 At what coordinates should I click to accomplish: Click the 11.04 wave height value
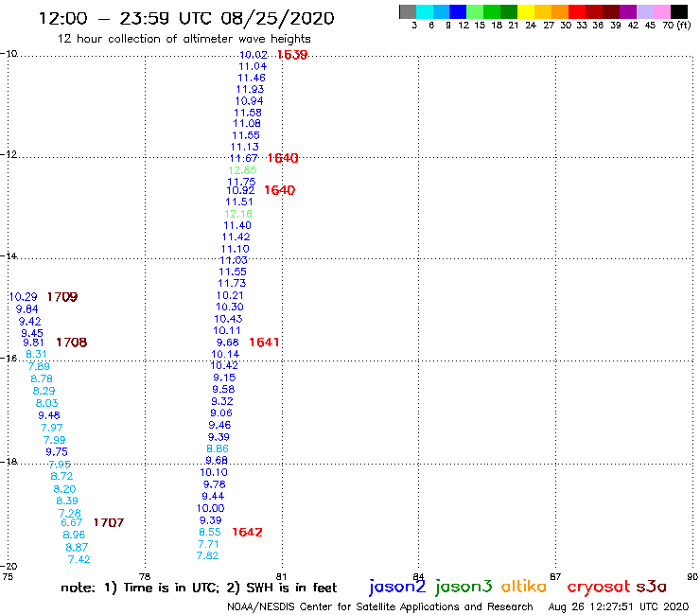coord(253,66)
